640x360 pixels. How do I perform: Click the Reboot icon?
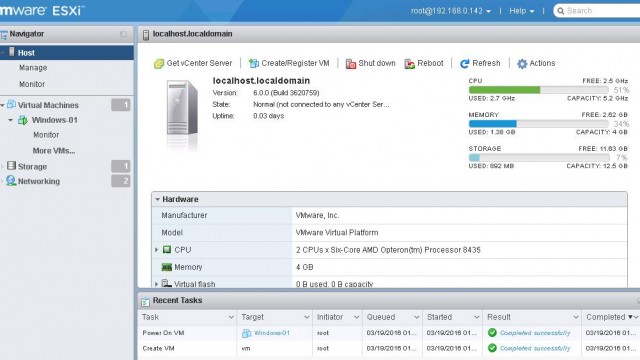(x=409, y=64)
